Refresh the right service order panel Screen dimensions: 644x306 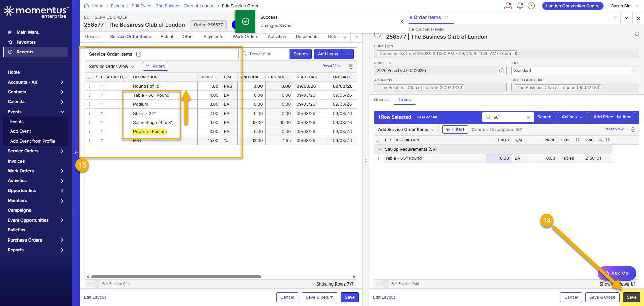637,34
